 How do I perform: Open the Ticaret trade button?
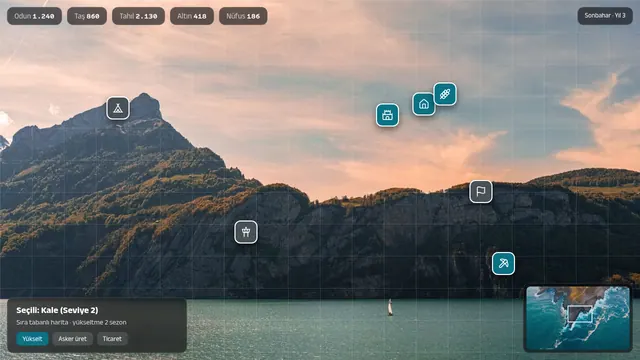[x=112, y=339]
